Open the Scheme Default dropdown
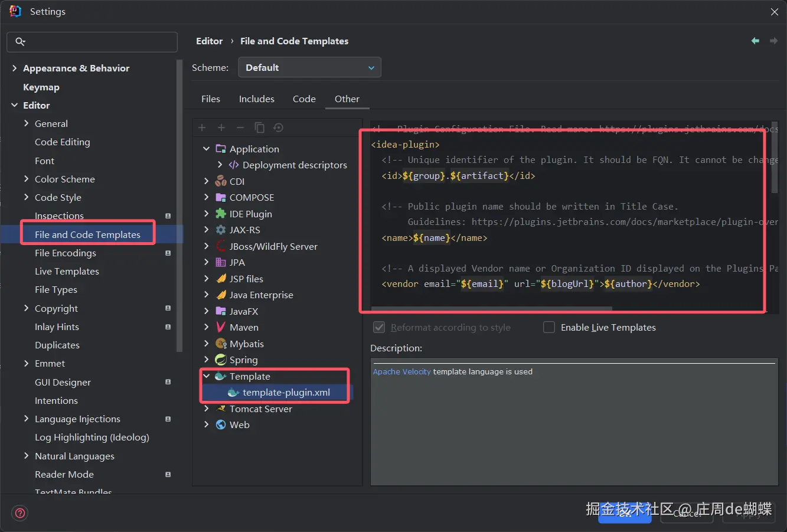This screenshot has width=787, height=532. click(x=309, y=67)
